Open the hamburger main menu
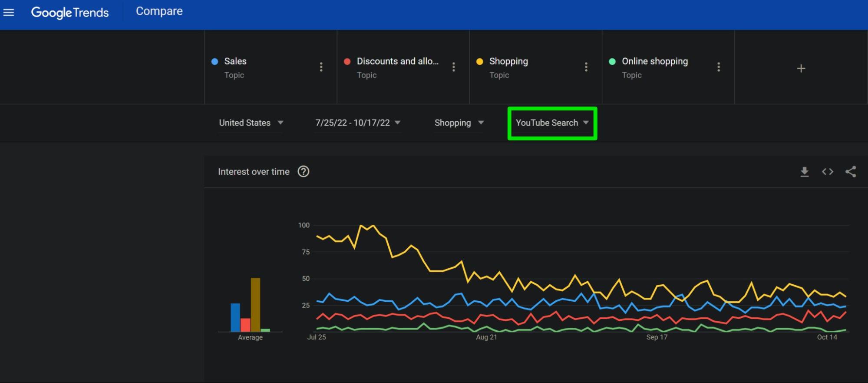The height and width of the screenshot is (383, 868). tap(9, 12)
